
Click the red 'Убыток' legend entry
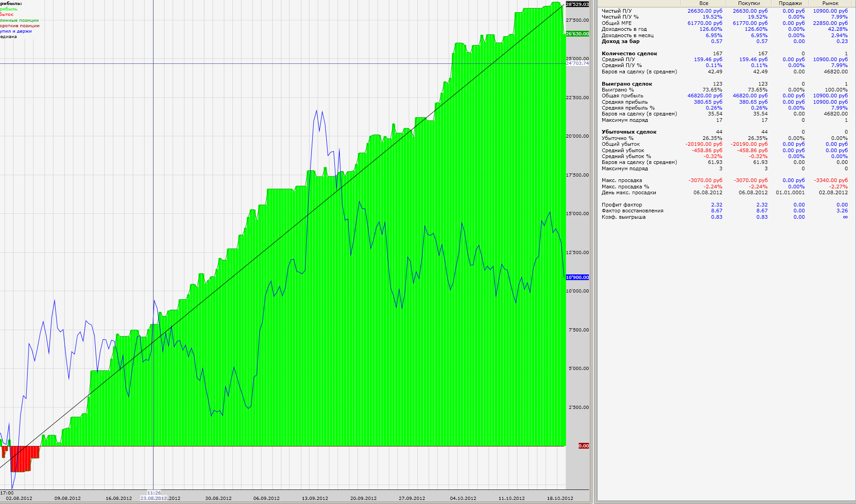(x=7, y=14)
